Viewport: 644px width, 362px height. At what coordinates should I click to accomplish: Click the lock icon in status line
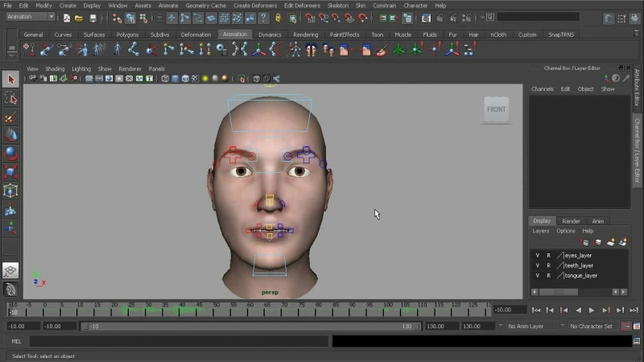(279, 18)
